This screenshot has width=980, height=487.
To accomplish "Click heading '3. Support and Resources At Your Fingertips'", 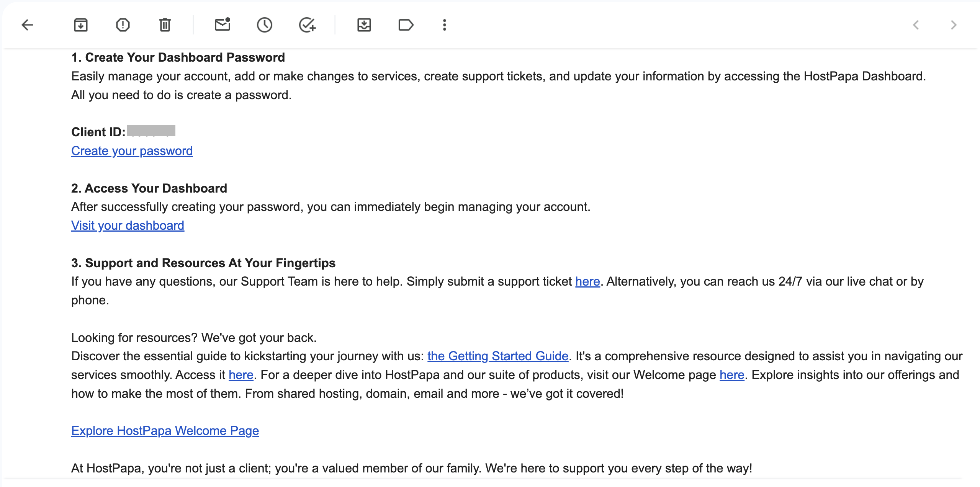I will click(203, 263).
